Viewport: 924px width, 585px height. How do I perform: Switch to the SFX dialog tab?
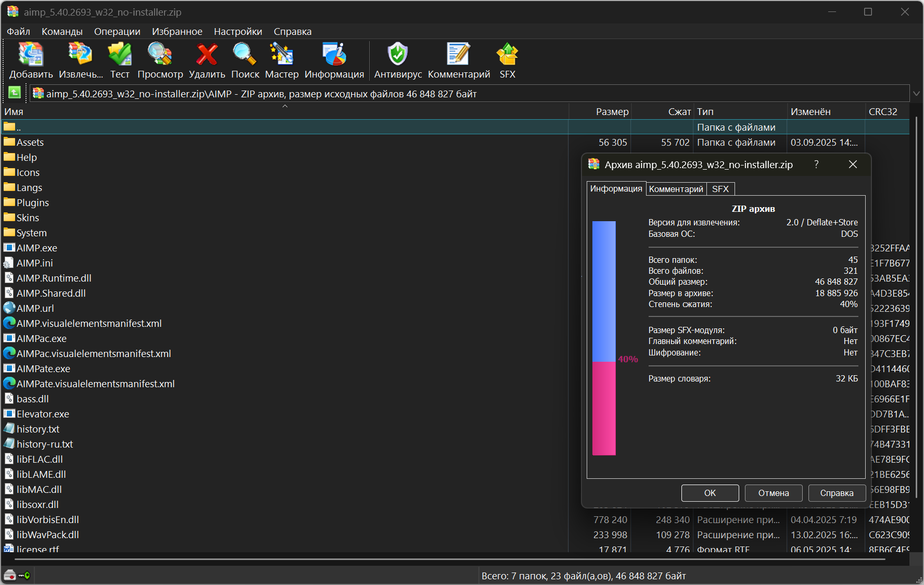pyautogui.click(x=720, y=189)
